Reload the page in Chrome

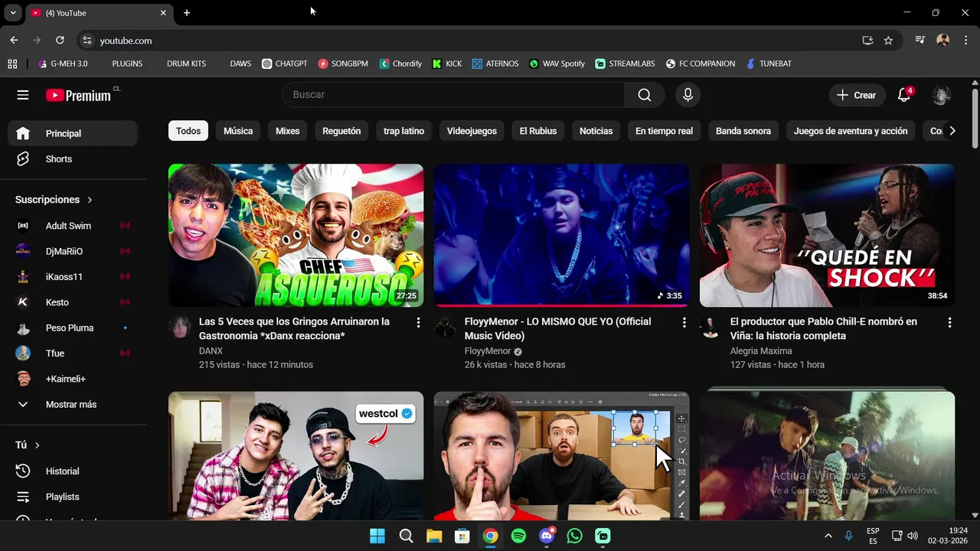pos(60,41)
